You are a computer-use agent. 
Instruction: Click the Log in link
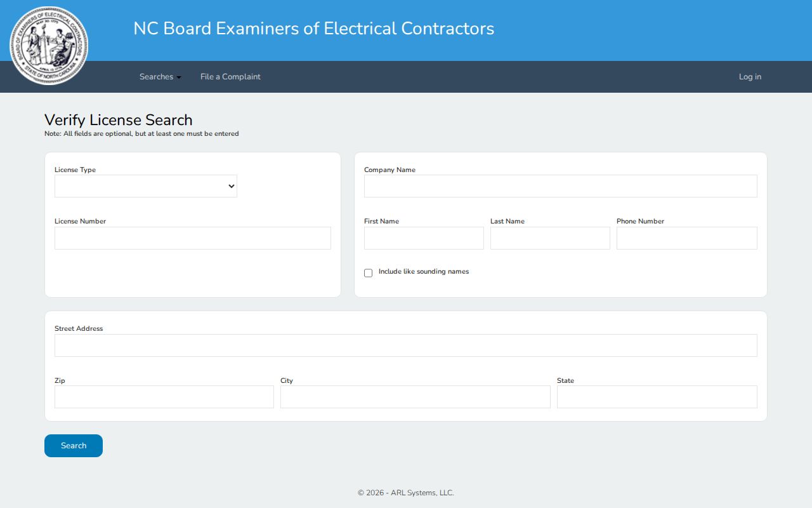(750, 77)
